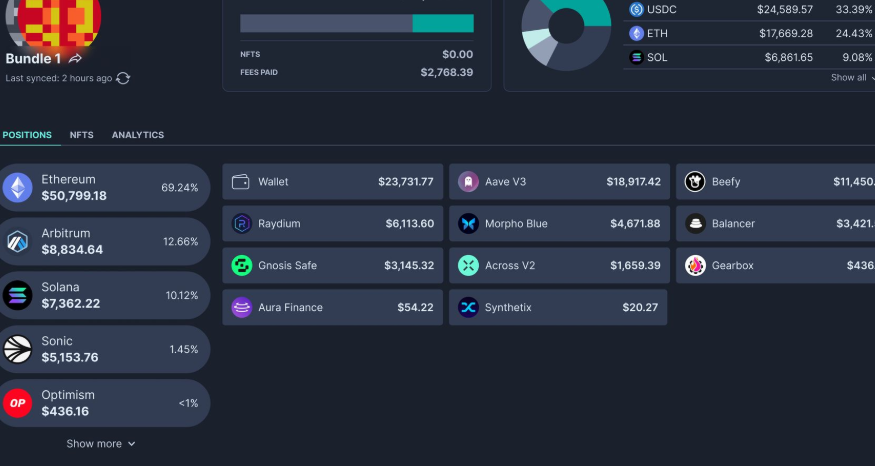Click the Beefy cow icon
This screenshot has height=466, width=875.
(695, 182)
